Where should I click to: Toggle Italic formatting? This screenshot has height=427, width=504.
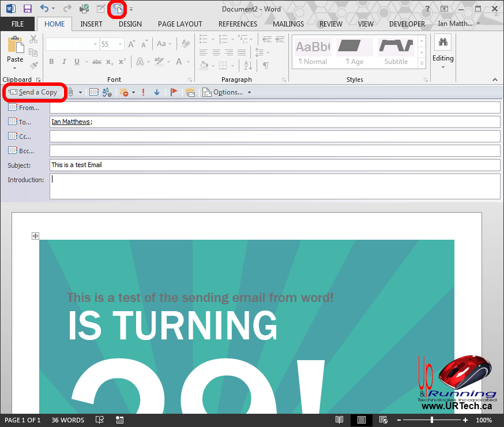tap(64, 62)
